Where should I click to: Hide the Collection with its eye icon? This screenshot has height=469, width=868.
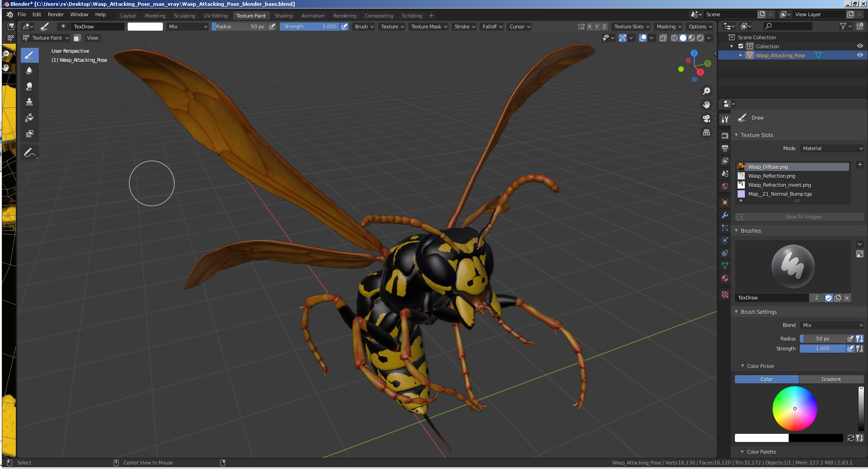[860, 46]
